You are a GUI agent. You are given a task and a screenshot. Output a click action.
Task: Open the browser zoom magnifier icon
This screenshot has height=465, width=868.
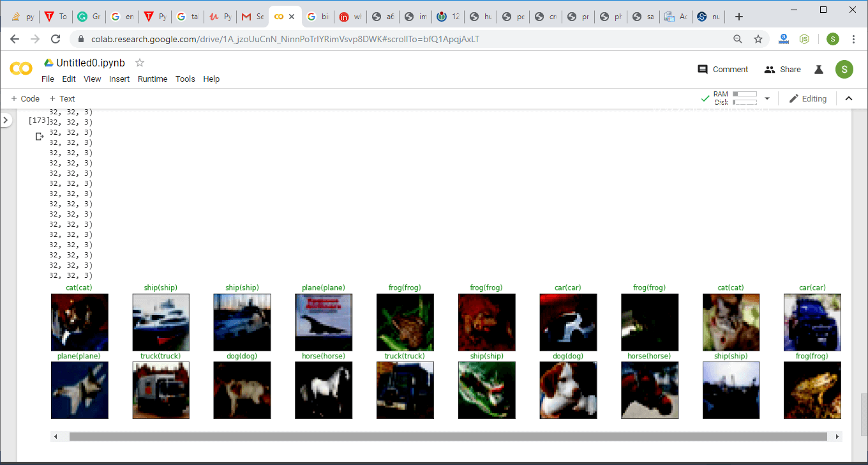(738, 39)
